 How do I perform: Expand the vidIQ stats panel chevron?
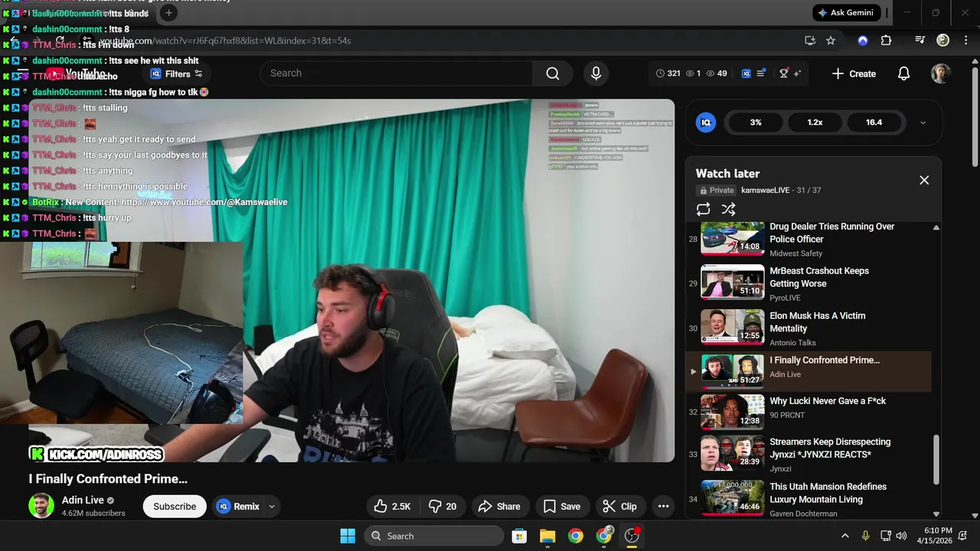tap(923, 122)
